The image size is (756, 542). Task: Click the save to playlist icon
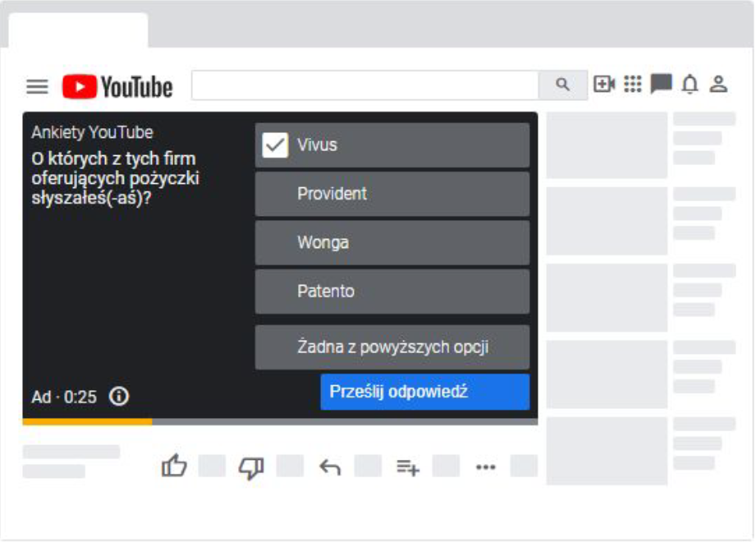(408, 467)
